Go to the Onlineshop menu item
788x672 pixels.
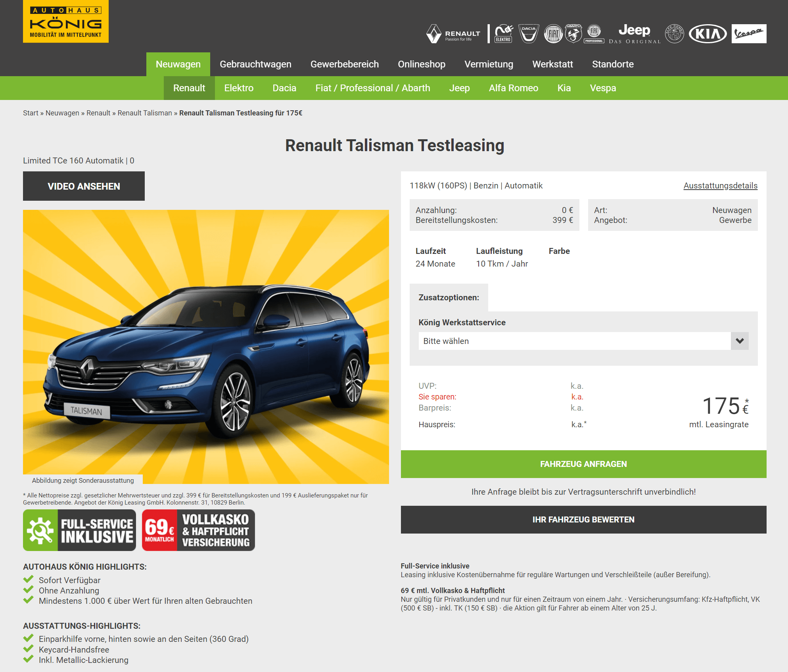click(x=422, y=64)
